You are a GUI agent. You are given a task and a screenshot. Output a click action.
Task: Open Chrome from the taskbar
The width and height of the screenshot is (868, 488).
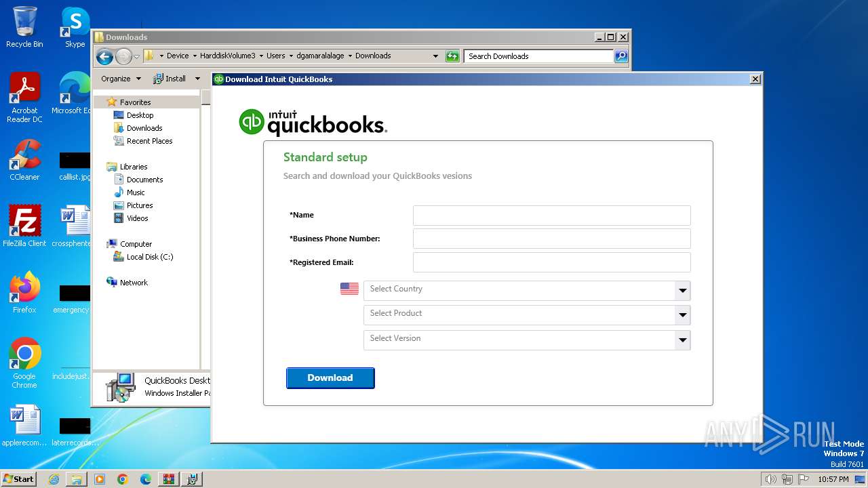123,479
